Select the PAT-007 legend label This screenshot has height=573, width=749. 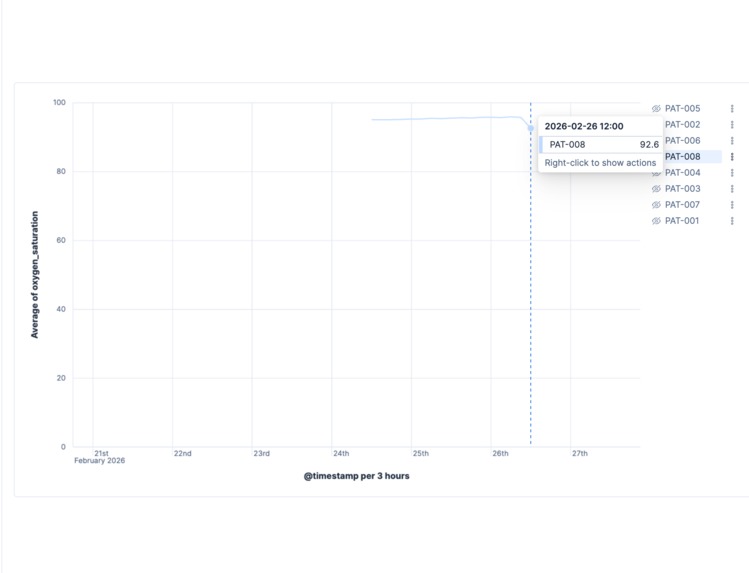(682, 205)
